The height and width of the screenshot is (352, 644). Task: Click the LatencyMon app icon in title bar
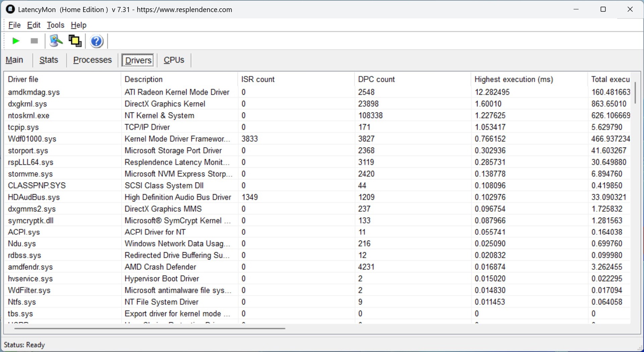[10, 9]
